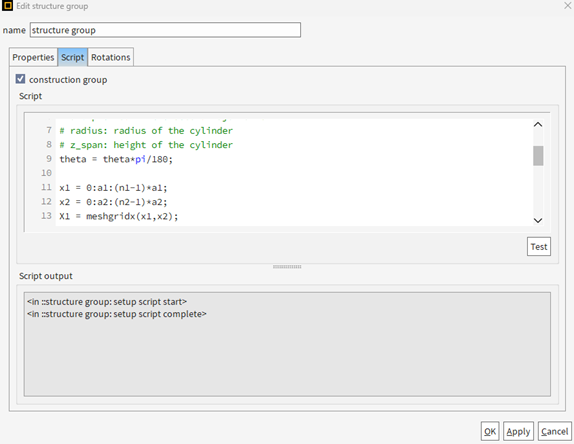The width and height of the screenshot is (574, 444).
Task: Click the name field containing structure group
Action: coord(165,30)
